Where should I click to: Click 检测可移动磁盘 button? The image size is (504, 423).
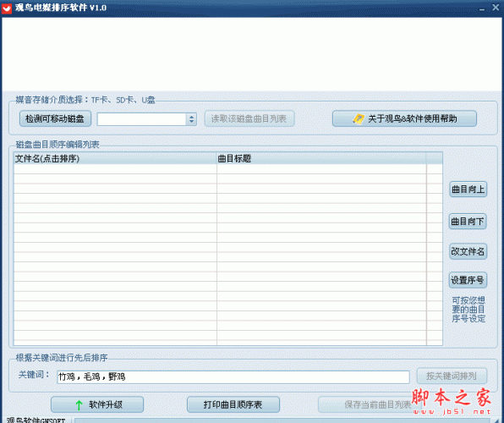[x=55, y=118]
